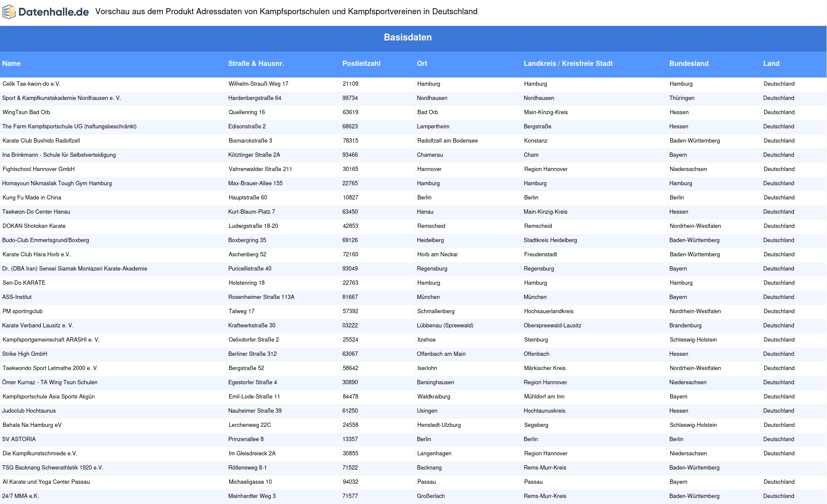Screen dimensions: 827x504
Task: Click the Name column header
Action: coord(12,64)
